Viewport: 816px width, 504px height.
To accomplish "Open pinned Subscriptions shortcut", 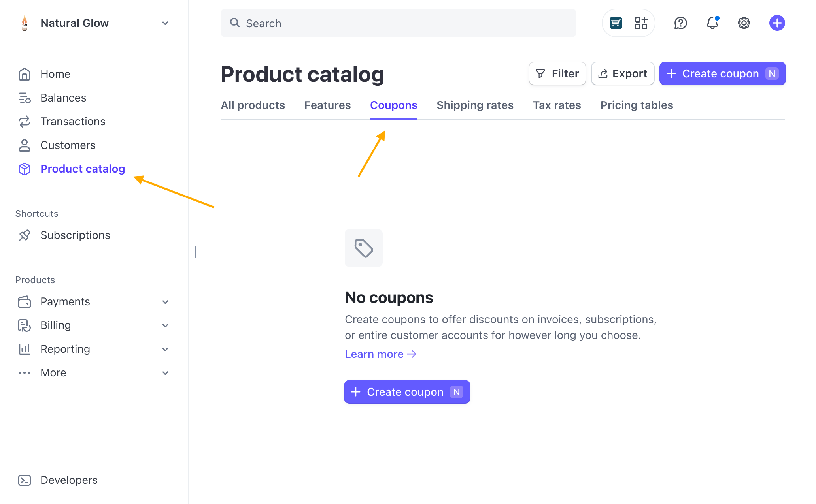I will tap(75, 235).
